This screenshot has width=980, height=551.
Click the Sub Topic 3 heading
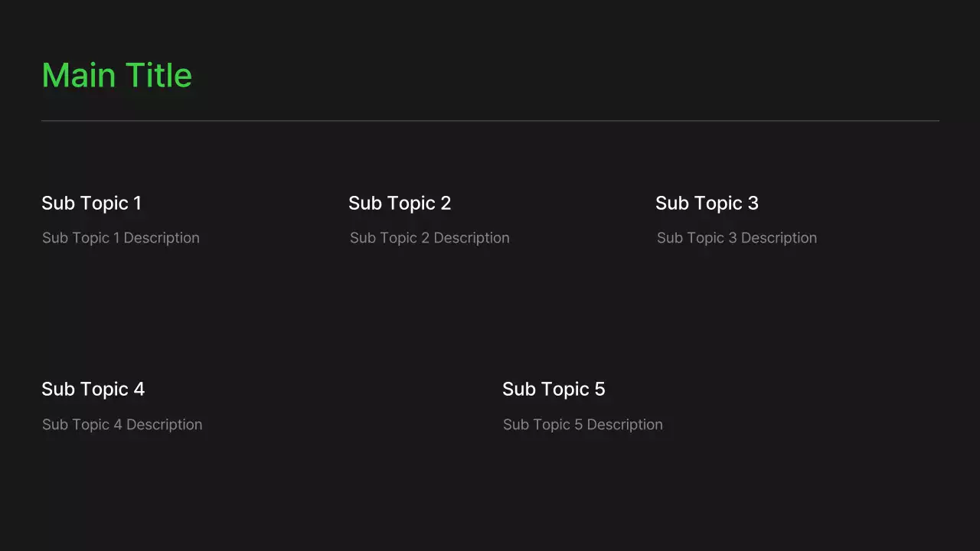point(707,203)
